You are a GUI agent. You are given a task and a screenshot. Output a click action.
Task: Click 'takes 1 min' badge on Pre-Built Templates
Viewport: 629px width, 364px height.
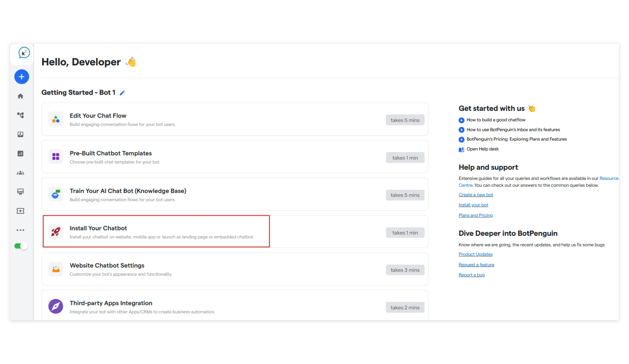[x=405, y=158]
